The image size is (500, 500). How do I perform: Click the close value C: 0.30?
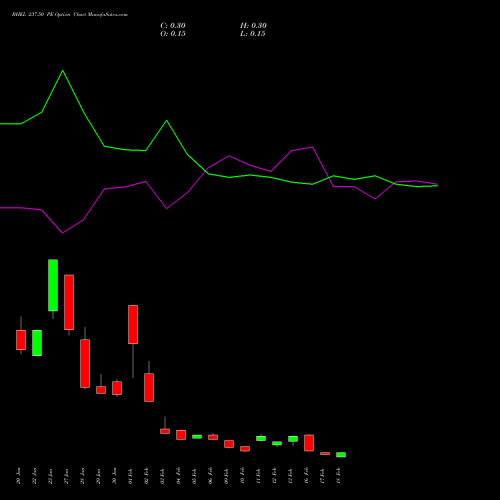pos(173,26)
